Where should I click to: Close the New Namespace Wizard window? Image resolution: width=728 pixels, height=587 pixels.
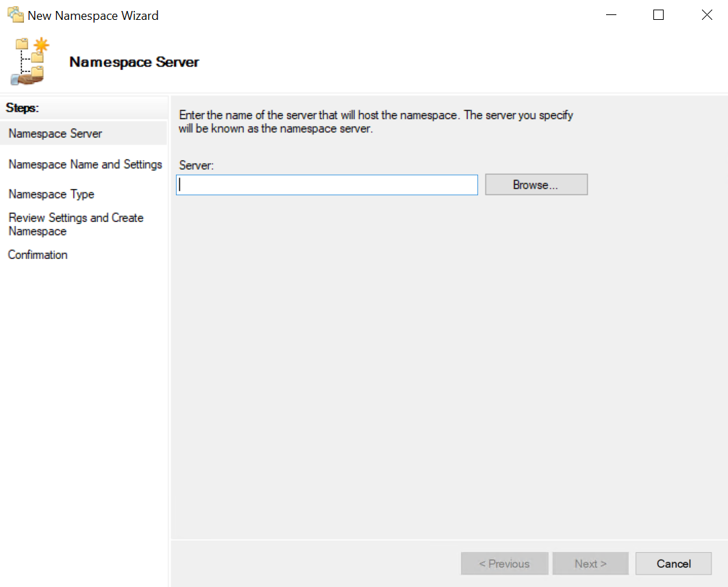click(707, 15)
